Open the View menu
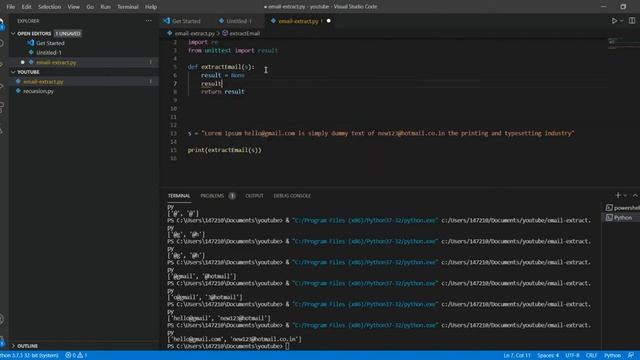 (x=73, y=7)
